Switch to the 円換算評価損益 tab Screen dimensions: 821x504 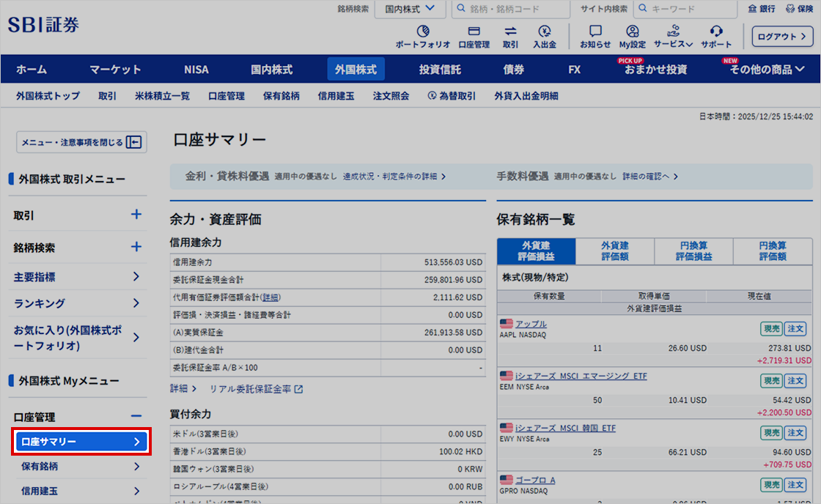[x=693, y=251]
